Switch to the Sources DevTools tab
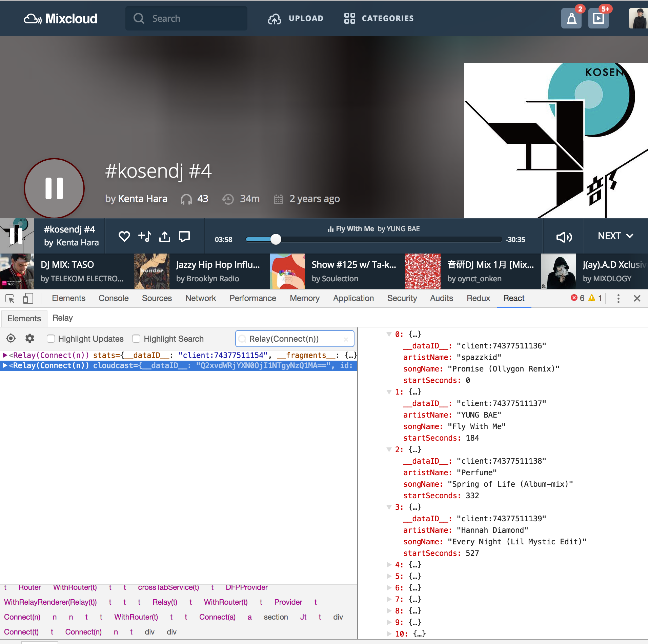This screenshot has height=644, width=648. 157,298
